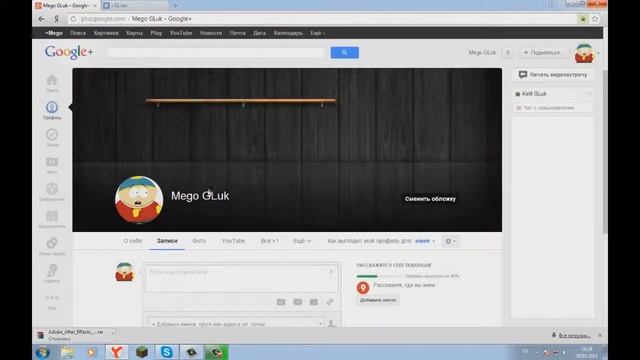Open Карты in the black Google bar

134,33
